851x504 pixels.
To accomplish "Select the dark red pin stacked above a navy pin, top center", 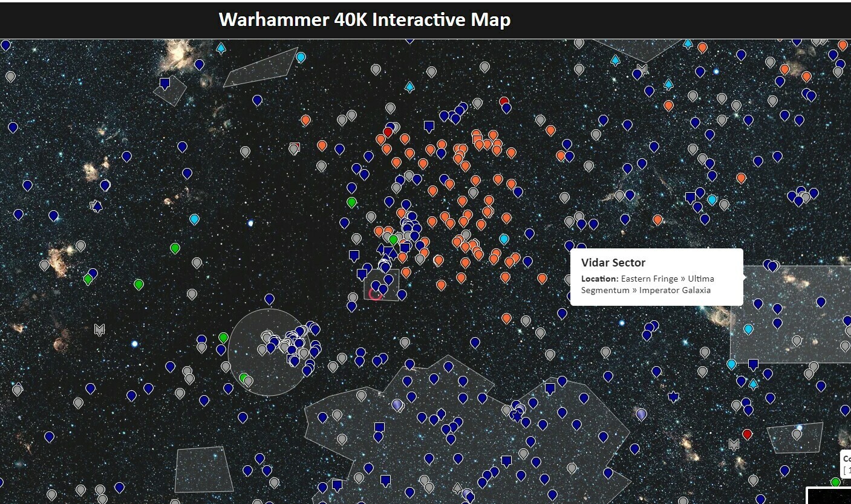I will [504, 101].
